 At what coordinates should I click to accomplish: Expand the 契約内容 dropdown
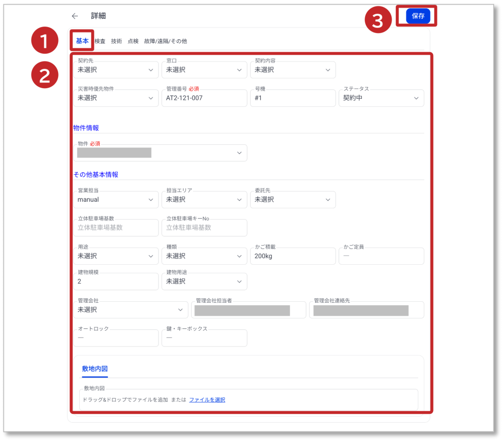(292, 70)
